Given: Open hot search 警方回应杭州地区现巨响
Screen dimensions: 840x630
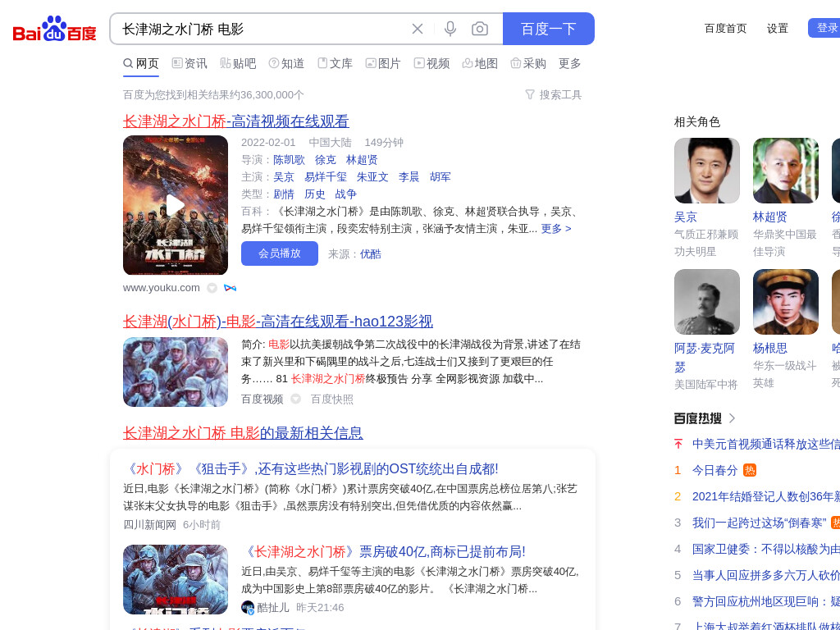Looking at the screenshot, I should [x=766, y=601].
